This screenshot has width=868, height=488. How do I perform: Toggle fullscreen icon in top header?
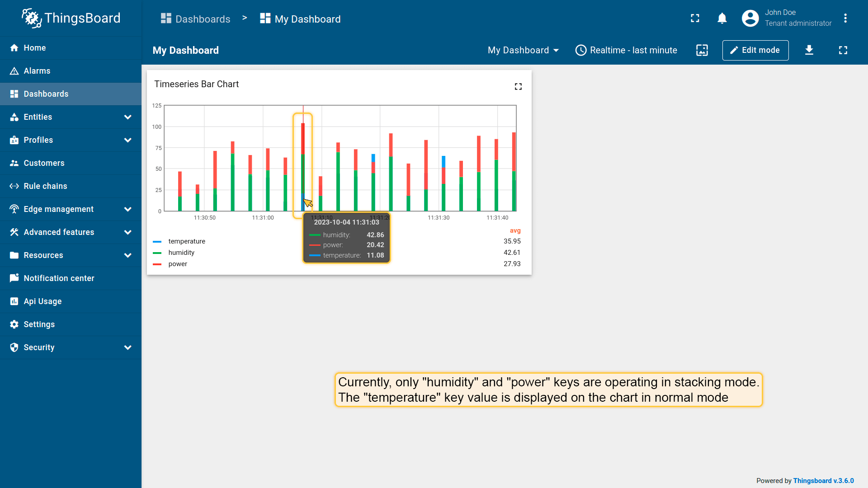pos(695,19)
